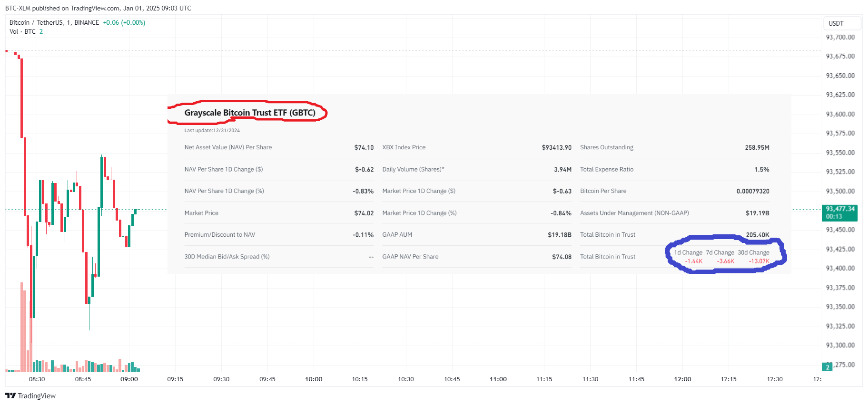868x405 pixels.
Task: Click 'XBX Index Price' label
Action: [x=404, y=147]
